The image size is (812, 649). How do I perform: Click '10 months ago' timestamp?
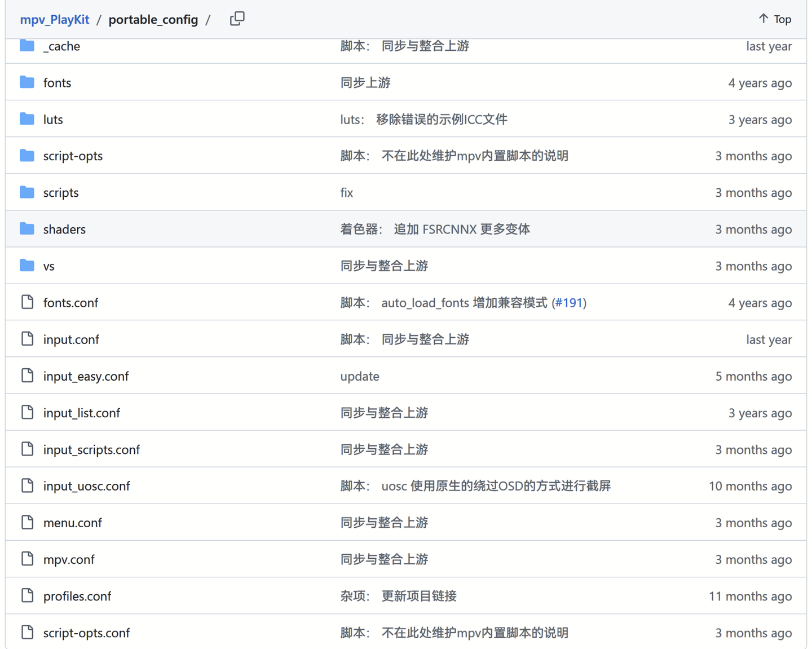click(x=750, y=486)
